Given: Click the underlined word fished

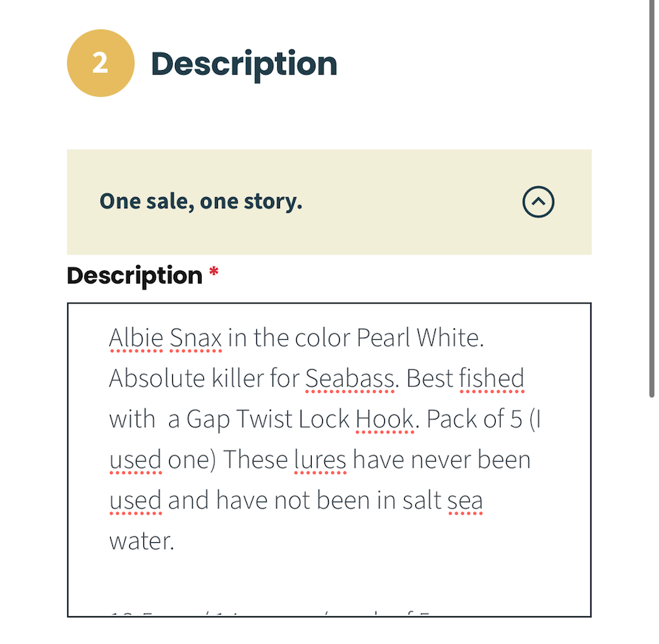Looking at the screenshot, I should pyautogui.click(x=492, y=379).
